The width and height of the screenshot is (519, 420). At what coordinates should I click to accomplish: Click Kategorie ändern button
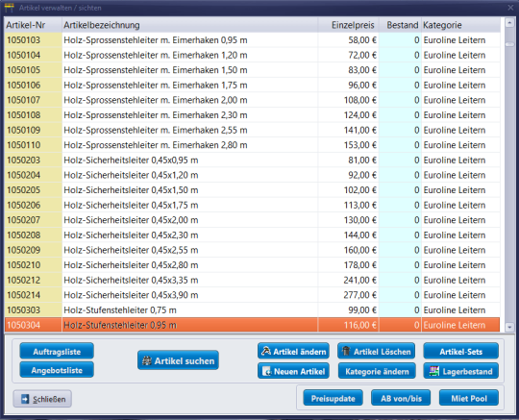click(x=377, y=371)
